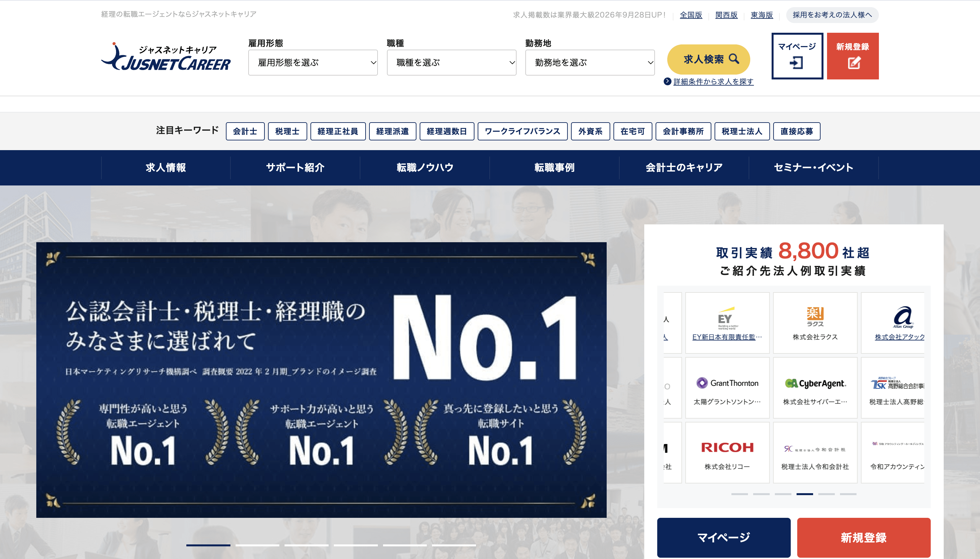
Task: Click the EY company logo
Action: [727, 318]
